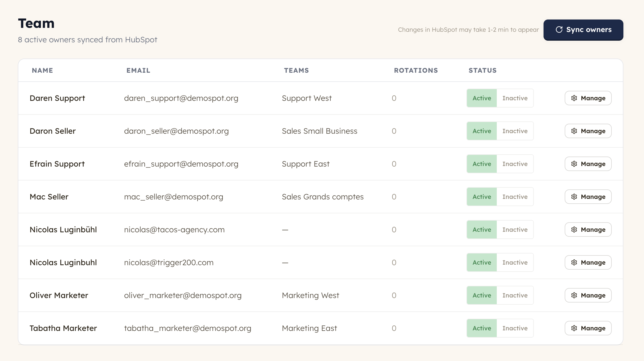Set Daren Support to Inactive
The image size is (644, 361).
pos(515,98)
